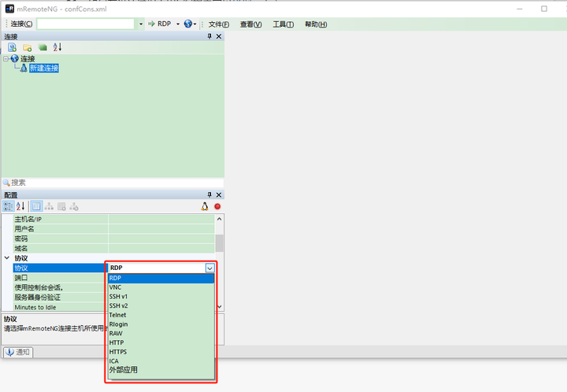
Task: Sort connections alphabetically with the A-Z icon
Action: 57,47
